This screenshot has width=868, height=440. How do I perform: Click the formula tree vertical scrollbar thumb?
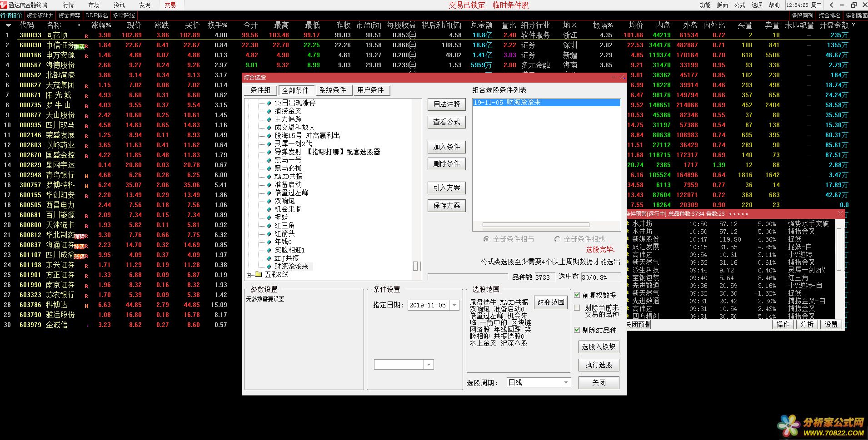pos(415,266)
